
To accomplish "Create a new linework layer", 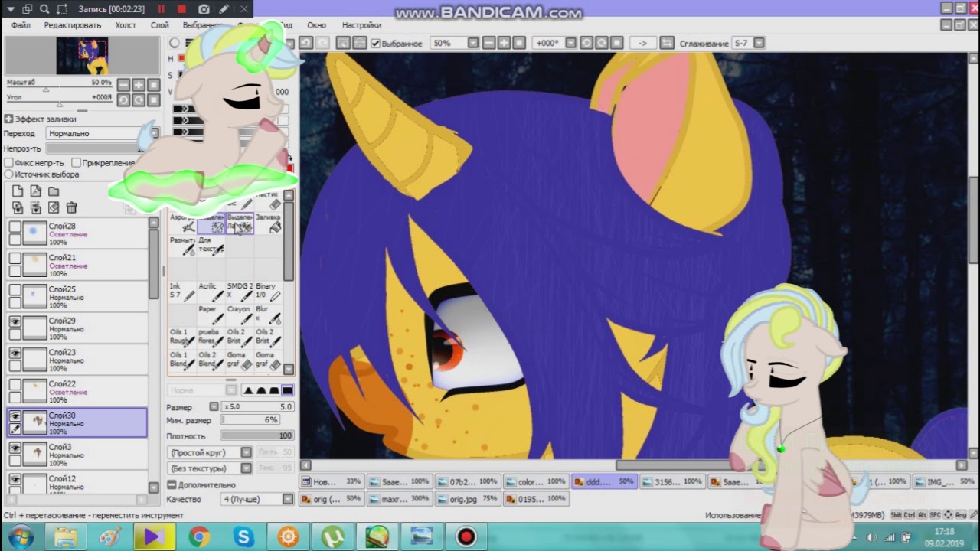I will point(36,191).
